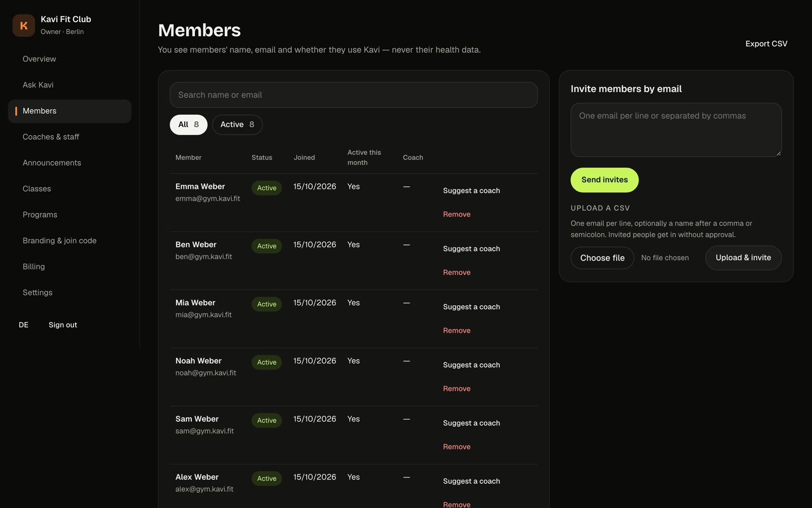Image resolution: width=812 pixels, height=508 pixels.
Task: Click the Send invites button
Action: (604, 180)
